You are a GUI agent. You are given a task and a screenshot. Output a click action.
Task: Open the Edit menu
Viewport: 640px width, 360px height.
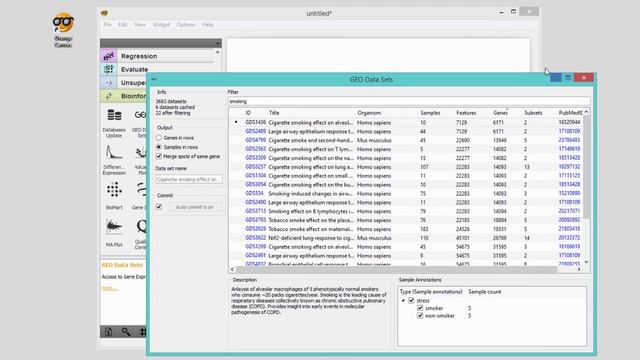(123, 25)
